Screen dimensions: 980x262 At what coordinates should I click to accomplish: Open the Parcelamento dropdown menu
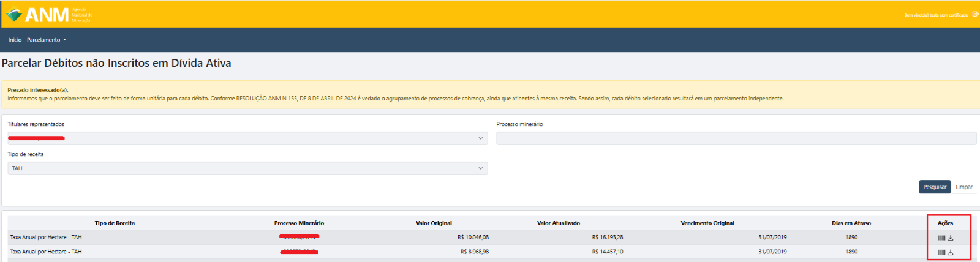[46, 40]
